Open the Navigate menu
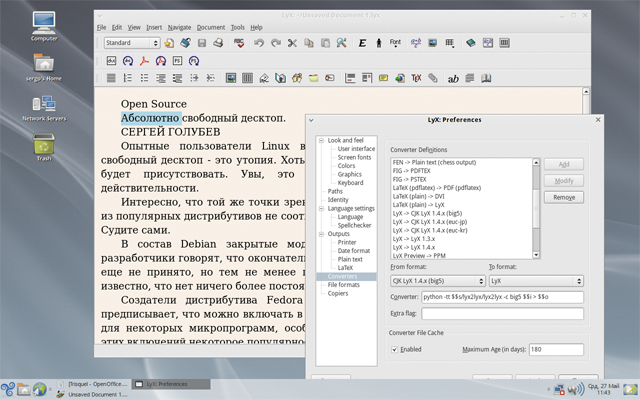This screenshot has width=640, height=400. [179, 27]
